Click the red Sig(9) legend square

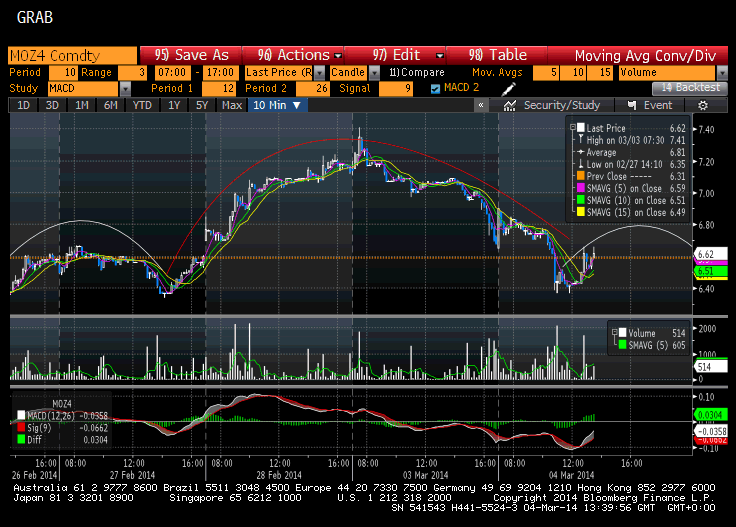coord(21,428)
